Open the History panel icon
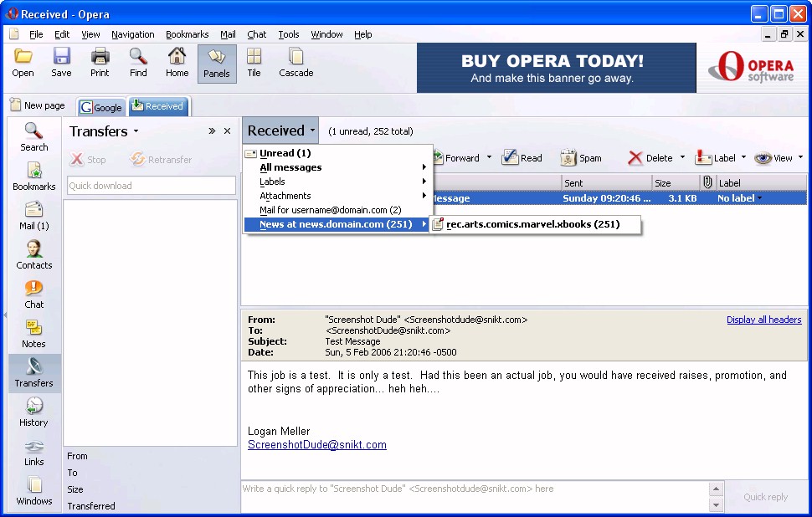 [x=33, y=407]
